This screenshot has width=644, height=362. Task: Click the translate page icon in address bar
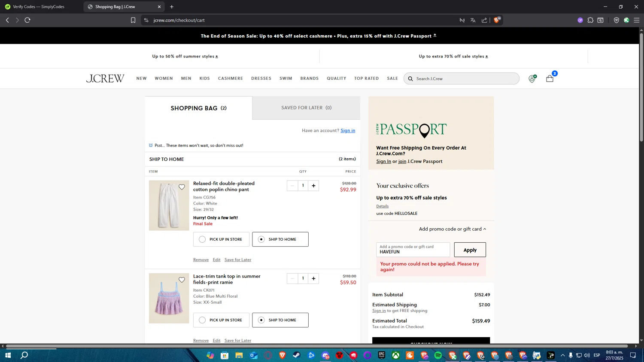[x=473, y=20]
